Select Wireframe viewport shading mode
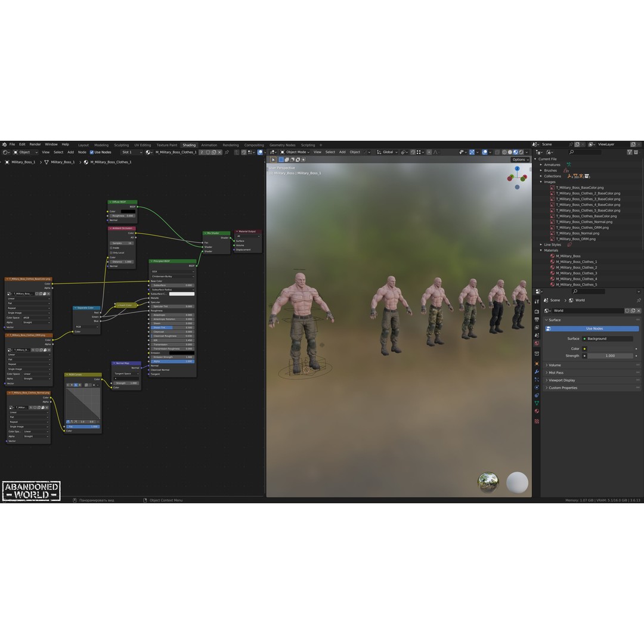644x644 pixels. click(504, 153)
